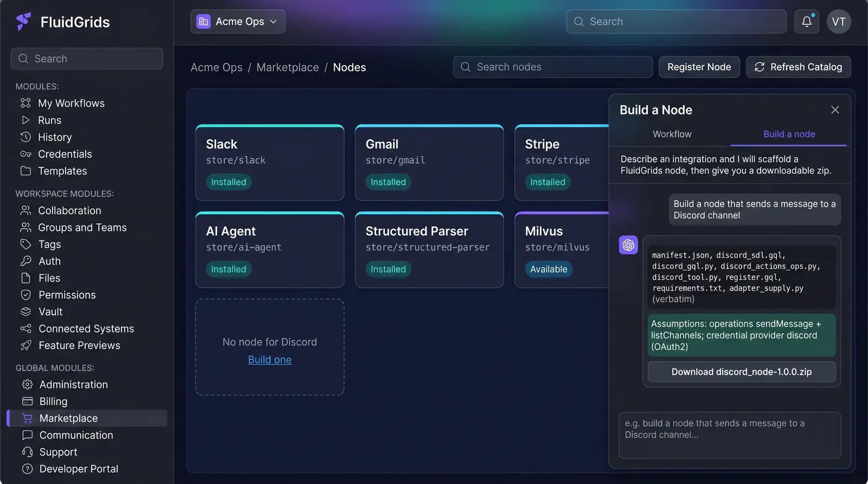Click the FluidGrids brand name
Viewport: 868px width, 484px height.
(x=75, y=22)
